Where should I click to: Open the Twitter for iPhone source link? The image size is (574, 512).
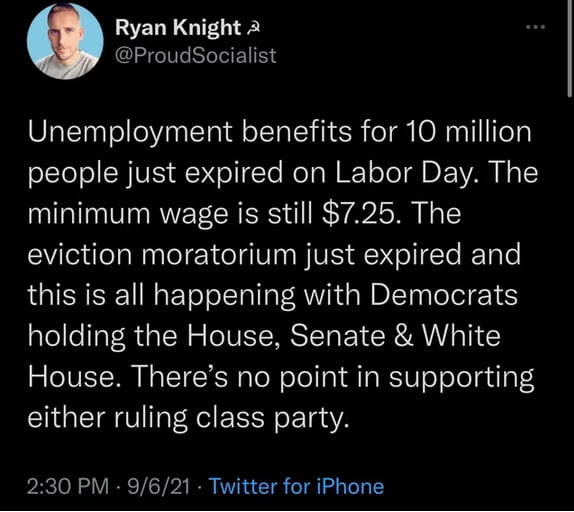296,486
